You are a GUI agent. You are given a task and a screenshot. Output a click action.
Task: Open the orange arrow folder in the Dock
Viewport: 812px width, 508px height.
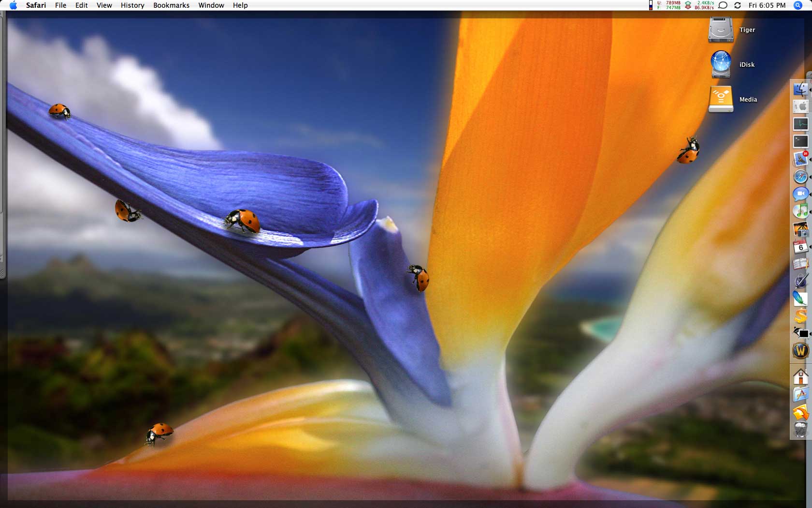[801, 412]
